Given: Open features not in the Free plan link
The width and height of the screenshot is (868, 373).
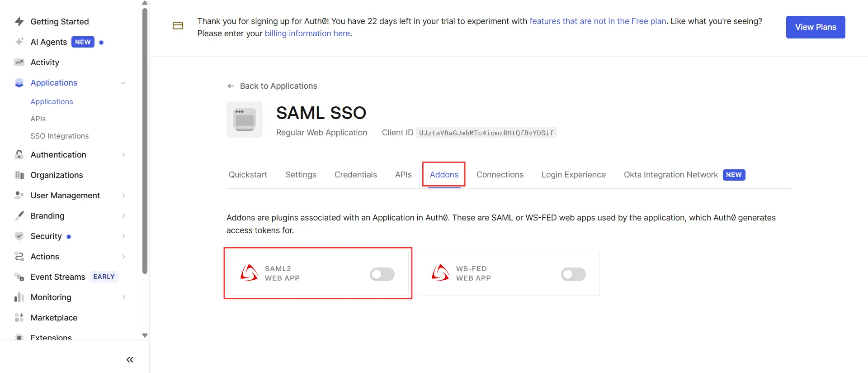Looking at the screenshot, I should click(598, 21).
